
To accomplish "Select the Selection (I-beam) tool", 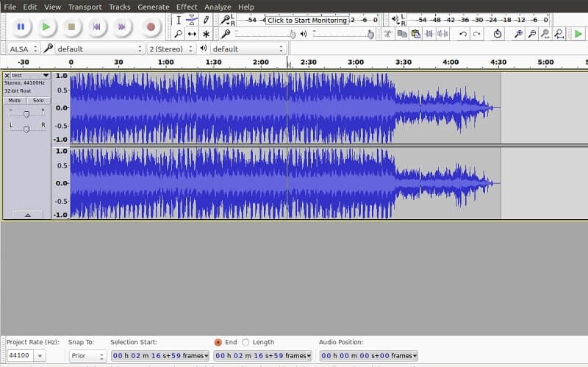I will 179,21.
